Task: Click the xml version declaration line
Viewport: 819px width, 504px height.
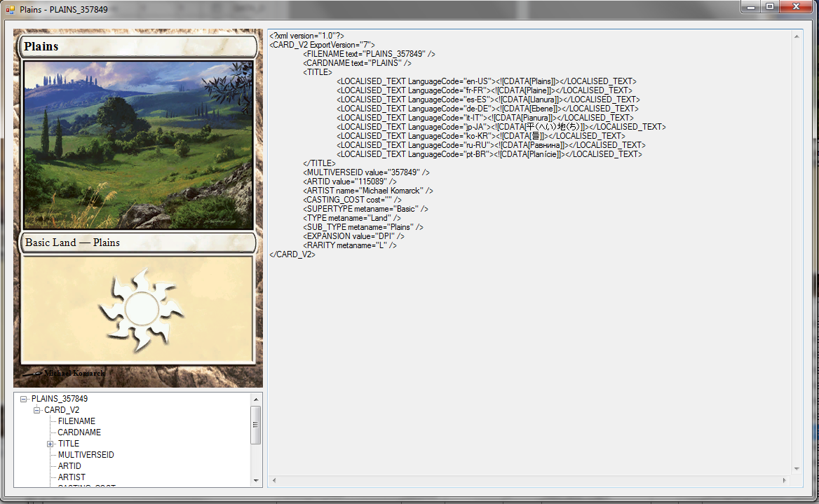Action: 306,36
